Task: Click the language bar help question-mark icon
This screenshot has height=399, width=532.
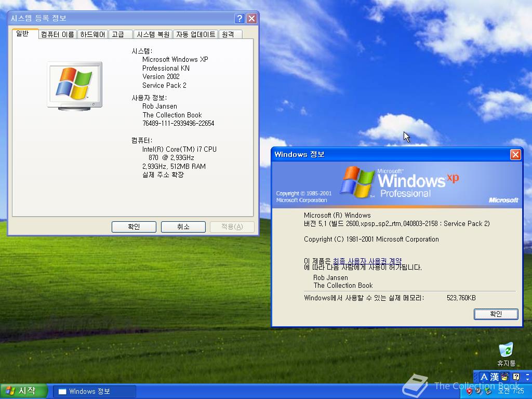Action: pyautogui.click(x=516, y=377)
